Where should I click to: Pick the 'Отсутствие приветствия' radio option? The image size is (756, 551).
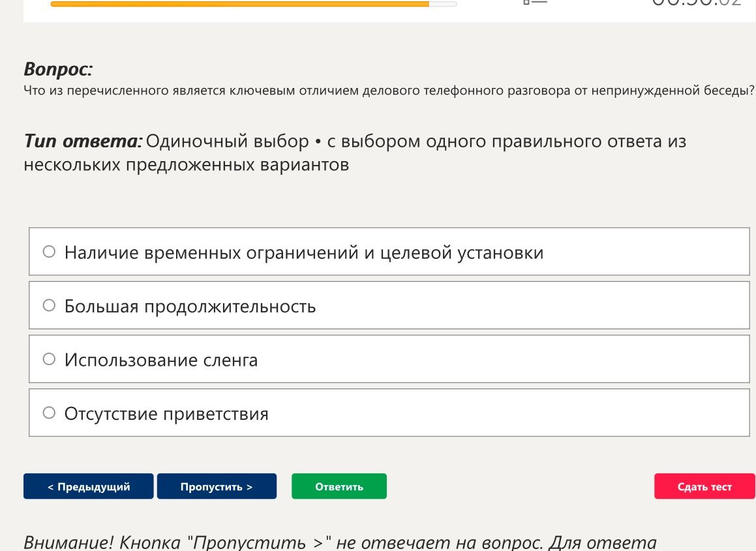point(49,413)
